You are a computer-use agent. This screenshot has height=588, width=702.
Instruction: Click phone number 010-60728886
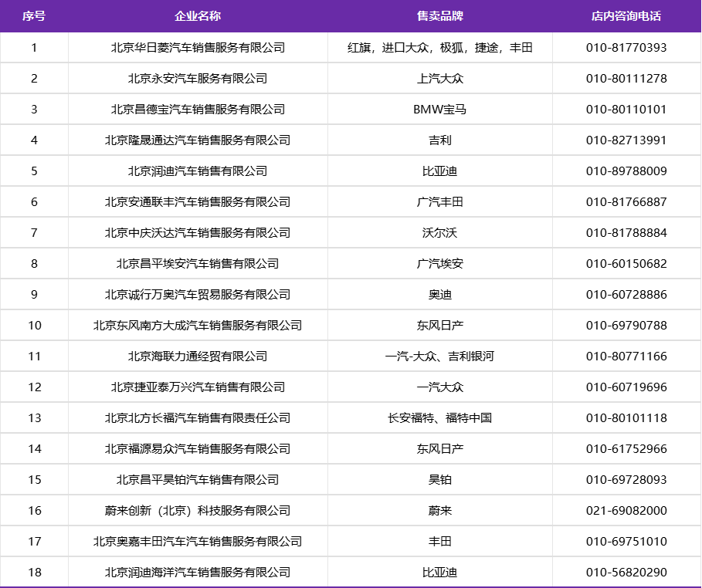pyautogui.click(x=626, y=295)
